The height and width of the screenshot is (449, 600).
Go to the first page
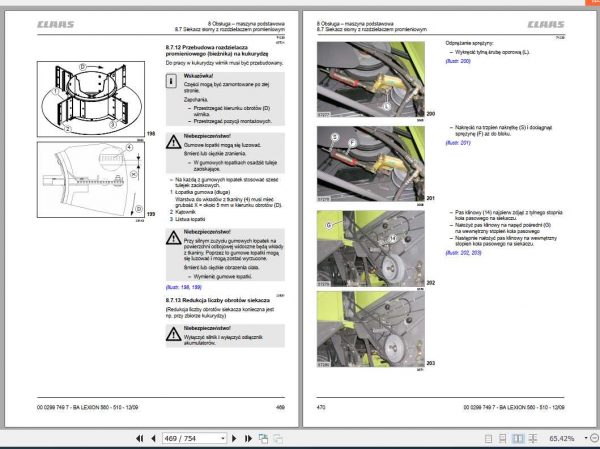click(x=139, y=438)
